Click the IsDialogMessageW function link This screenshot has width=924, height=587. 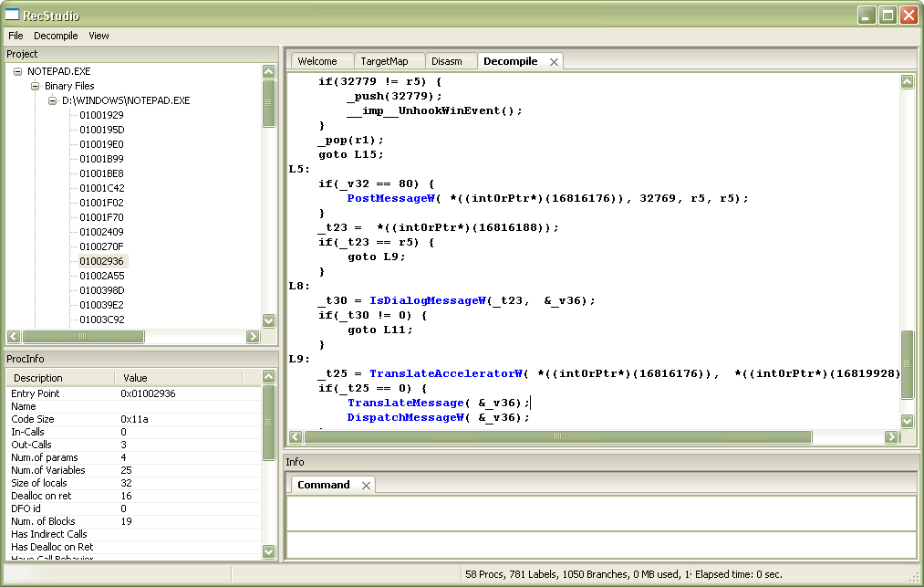tap(427, 301)
